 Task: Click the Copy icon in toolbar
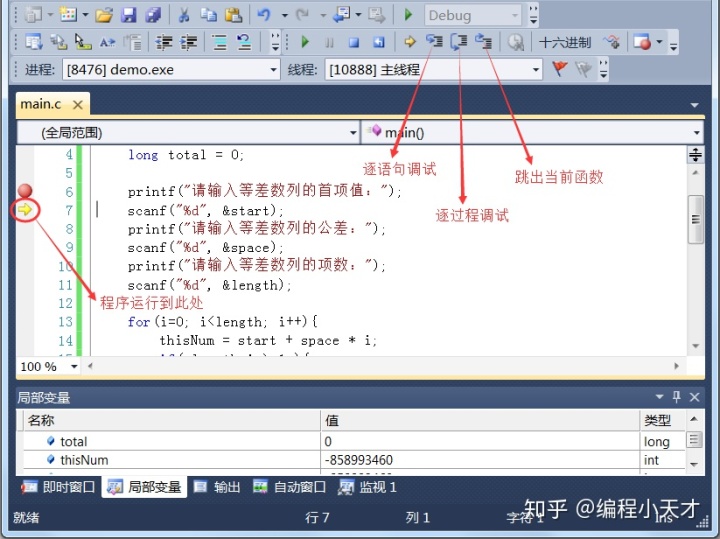[208, 15]
